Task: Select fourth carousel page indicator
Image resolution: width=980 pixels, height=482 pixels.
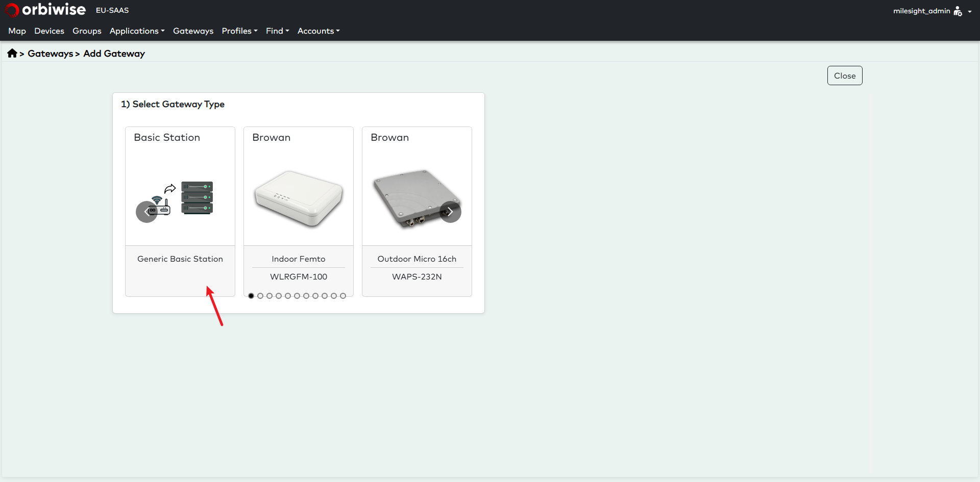Action: coord(279,296)
